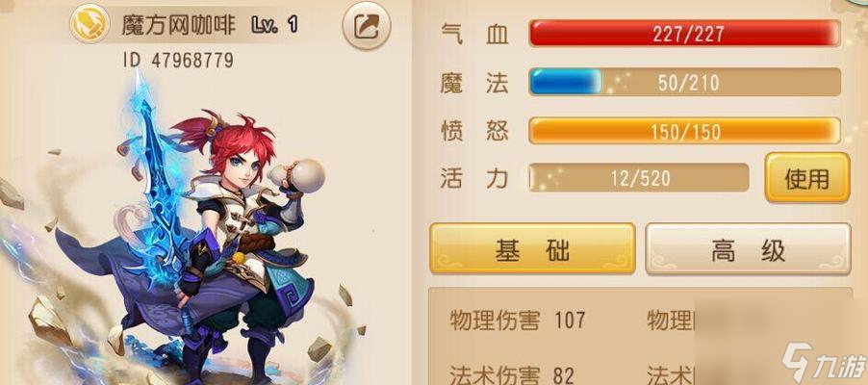The image size is (868, 385).
Task: Click the 使用 button beside 活力
Action: [x=807, y=178]
